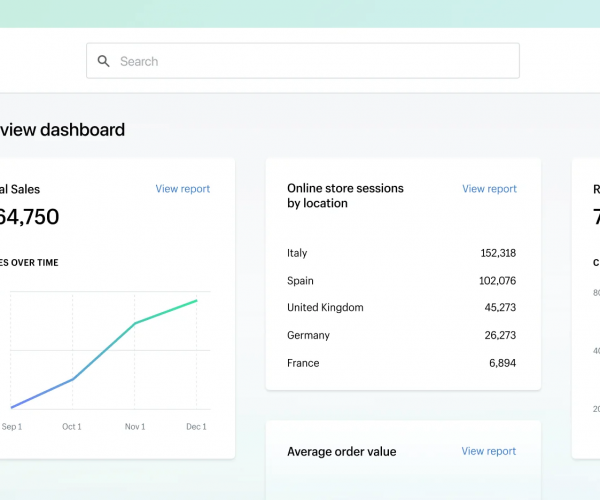Focus the Search input field
The image size is (600, 500).
303,61
